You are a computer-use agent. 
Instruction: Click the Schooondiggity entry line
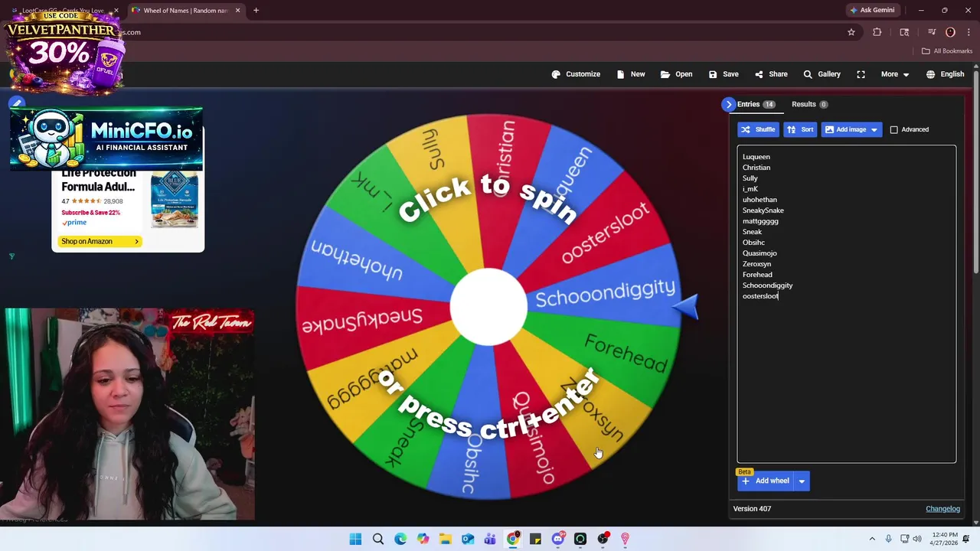point(767,285)
